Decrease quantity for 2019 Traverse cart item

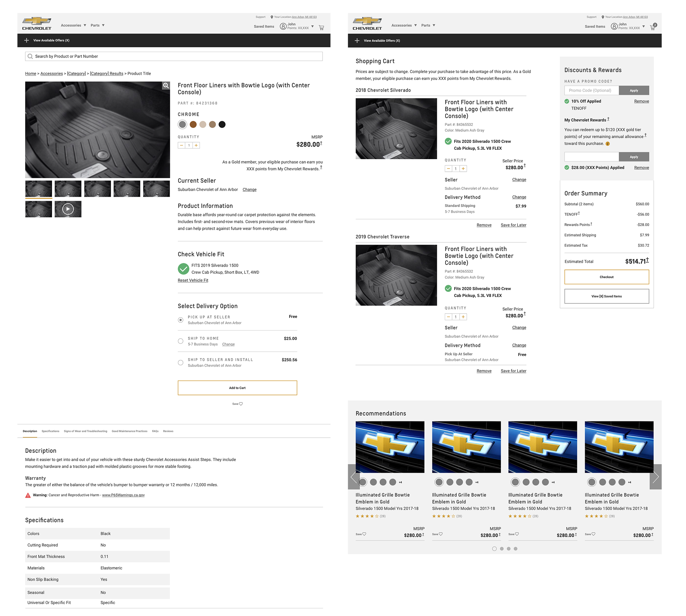point(448,317)
